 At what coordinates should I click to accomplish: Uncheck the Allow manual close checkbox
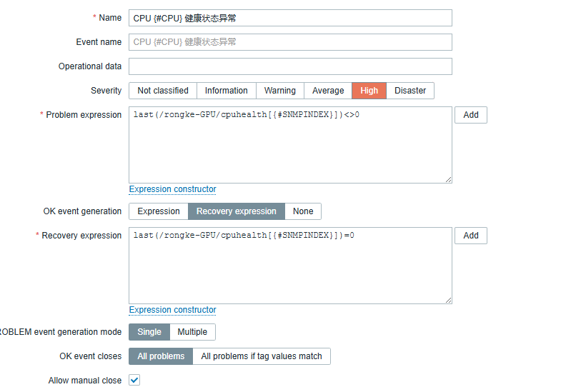tap(134, 380)
